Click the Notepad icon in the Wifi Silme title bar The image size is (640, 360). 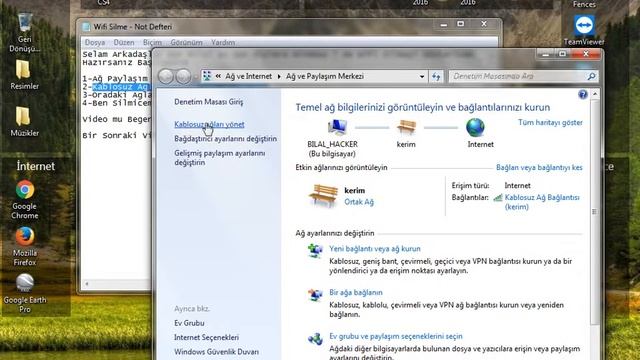point(86,27)
